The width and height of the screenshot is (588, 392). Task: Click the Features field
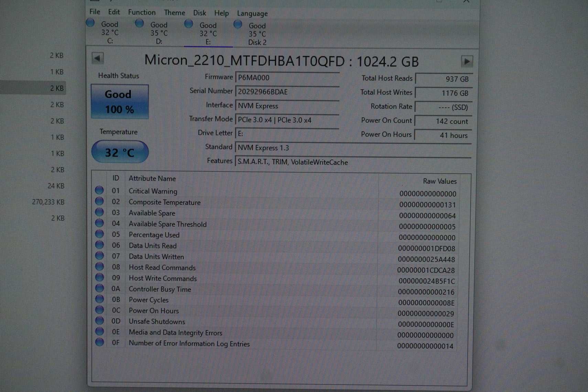[x=353, y=162]
